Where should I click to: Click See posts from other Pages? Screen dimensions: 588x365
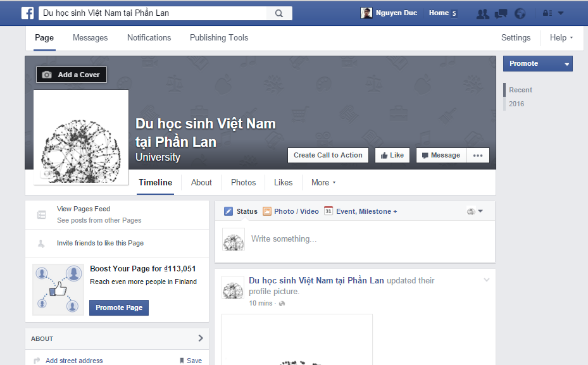point(99,220)
